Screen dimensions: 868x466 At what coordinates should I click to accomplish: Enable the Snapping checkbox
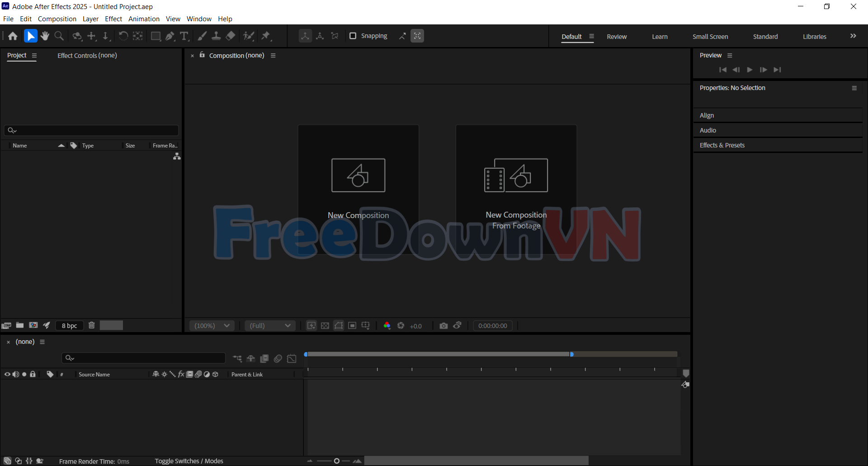coord(353,36)
